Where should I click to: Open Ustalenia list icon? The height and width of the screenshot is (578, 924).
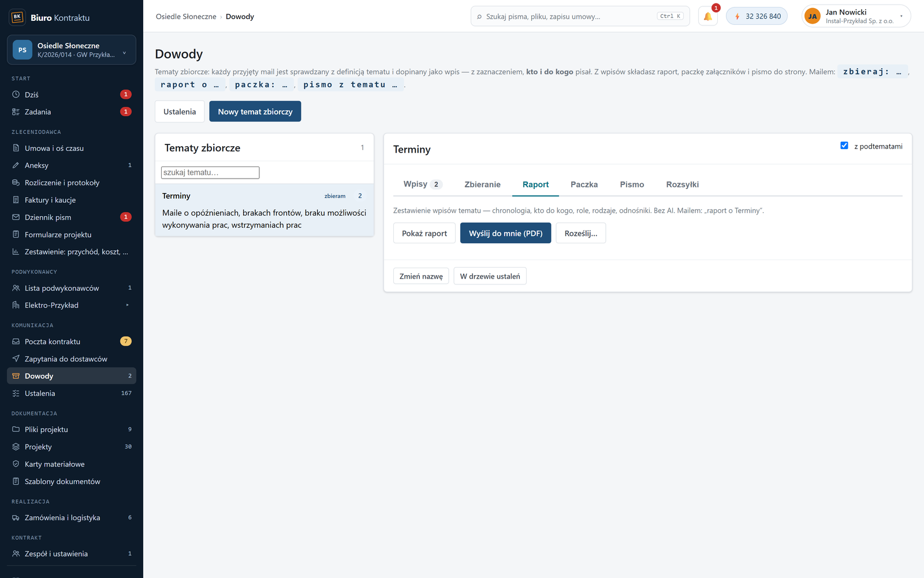pos(16,393)
